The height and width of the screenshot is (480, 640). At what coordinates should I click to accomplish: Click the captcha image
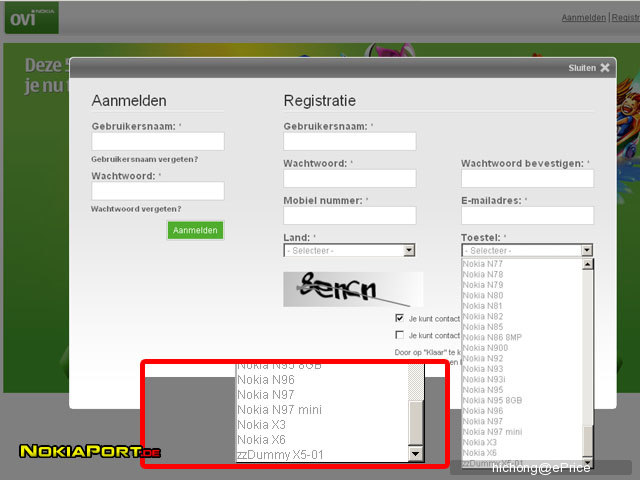click(x=353, y=289)
